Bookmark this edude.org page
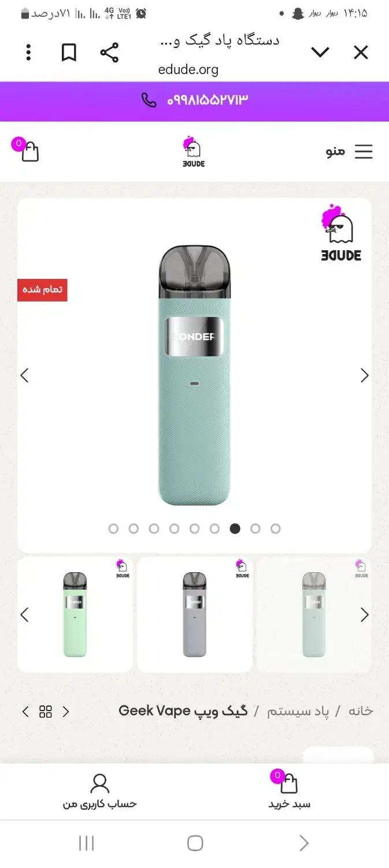The height and width of the screenshot is (868, 389). click(x=69, y=53)
